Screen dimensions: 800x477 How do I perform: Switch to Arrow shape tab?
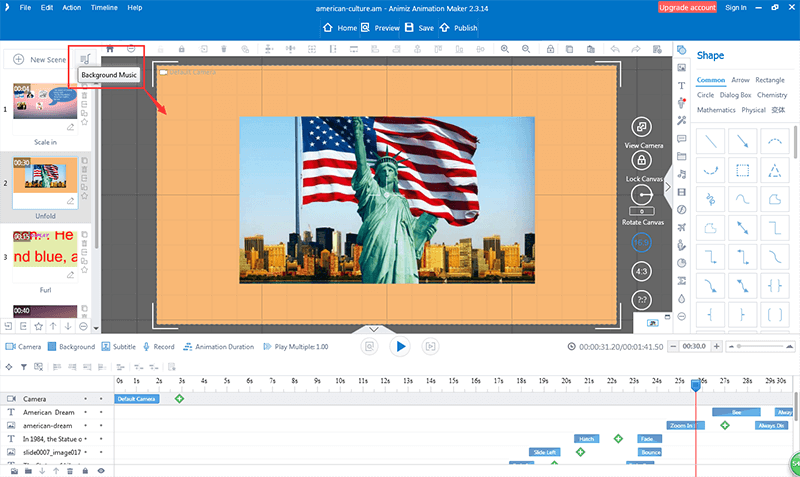click(x=740, y=80)
